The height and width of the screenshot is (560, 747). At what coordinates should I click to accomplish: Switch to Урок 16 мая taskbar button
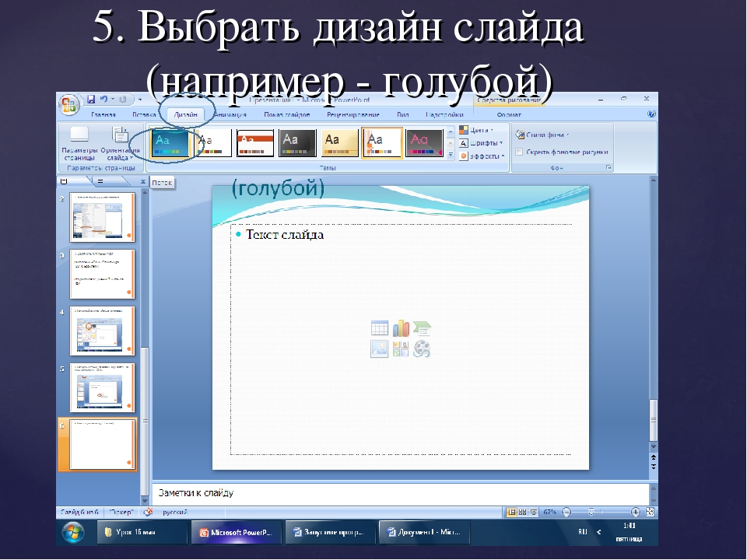click(142, 532)
